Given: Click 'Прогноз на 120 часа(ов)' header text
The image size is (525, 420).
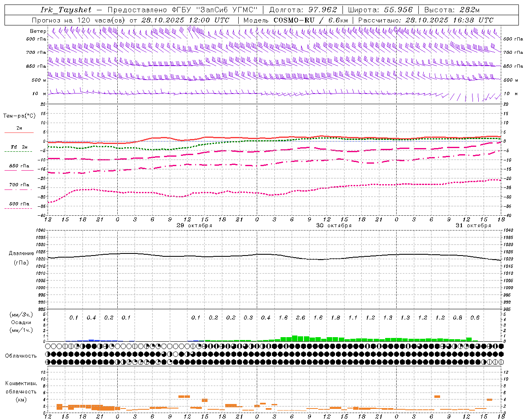Looking at the screenshot, I should point(79,20).
